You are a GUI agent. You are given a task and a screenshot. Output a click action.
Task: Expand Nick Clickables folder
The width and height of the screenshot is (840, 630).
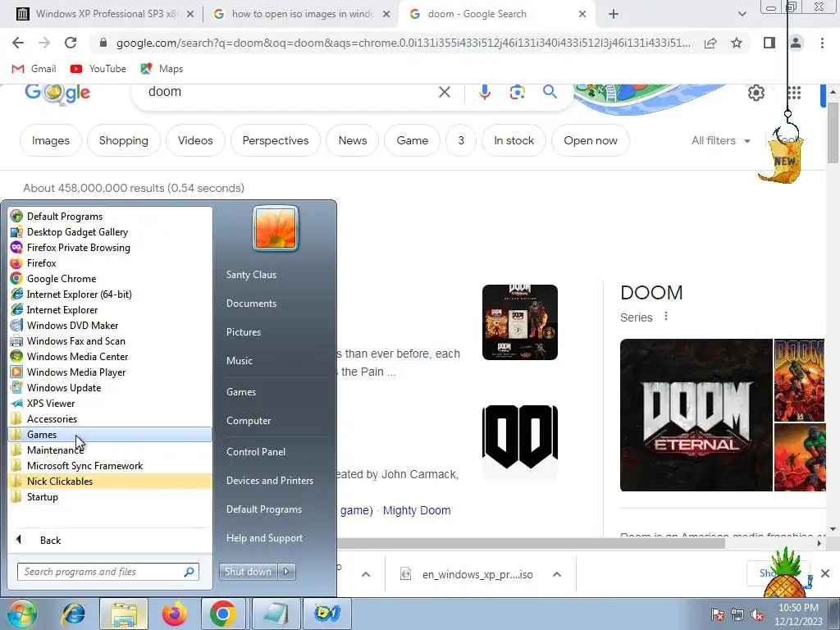click(111, 481)
